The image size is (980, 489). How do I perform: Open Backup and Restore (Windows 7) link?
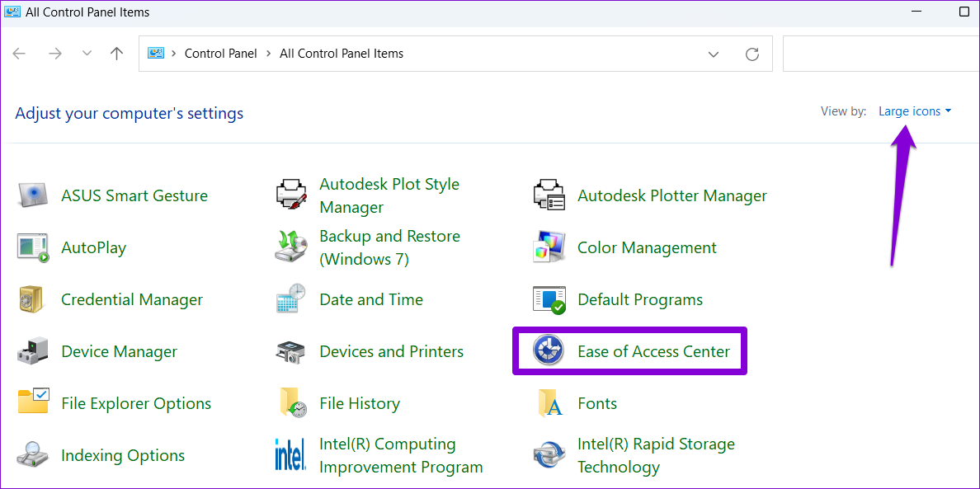(x=389, y=247)
